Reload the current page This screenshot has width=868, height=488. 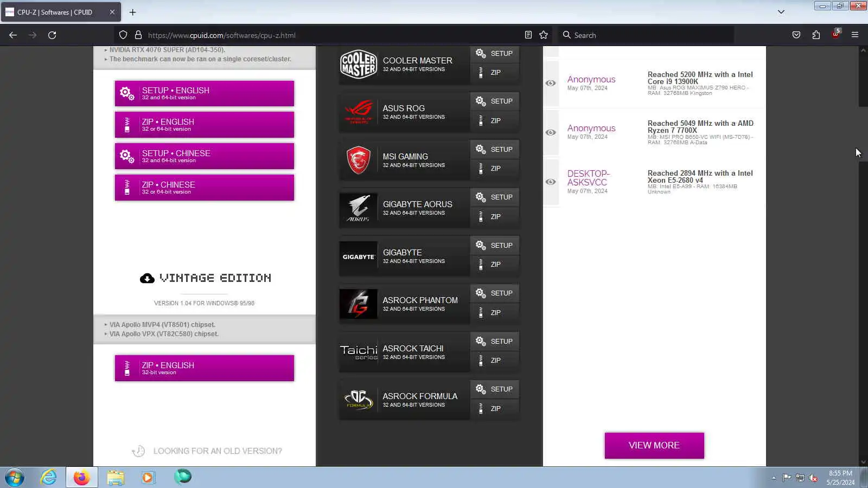(x=52, y=35)
